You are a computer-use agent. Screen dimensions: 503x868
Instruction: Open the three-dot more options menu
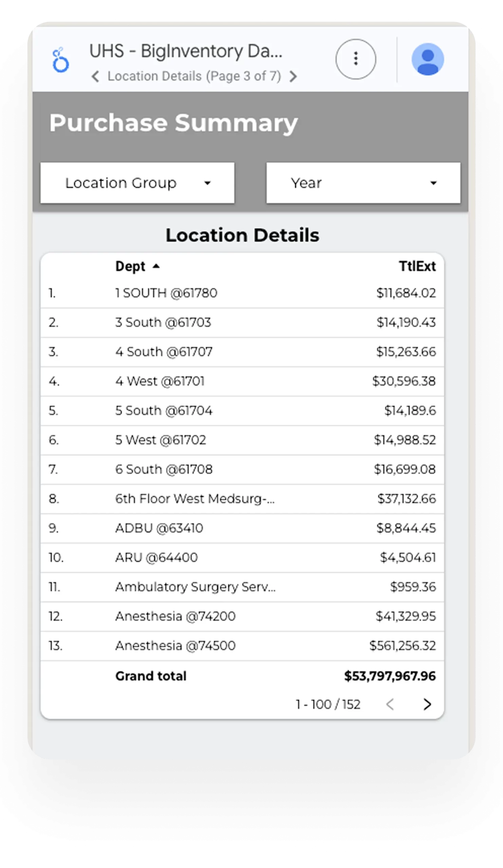point(356,59)
